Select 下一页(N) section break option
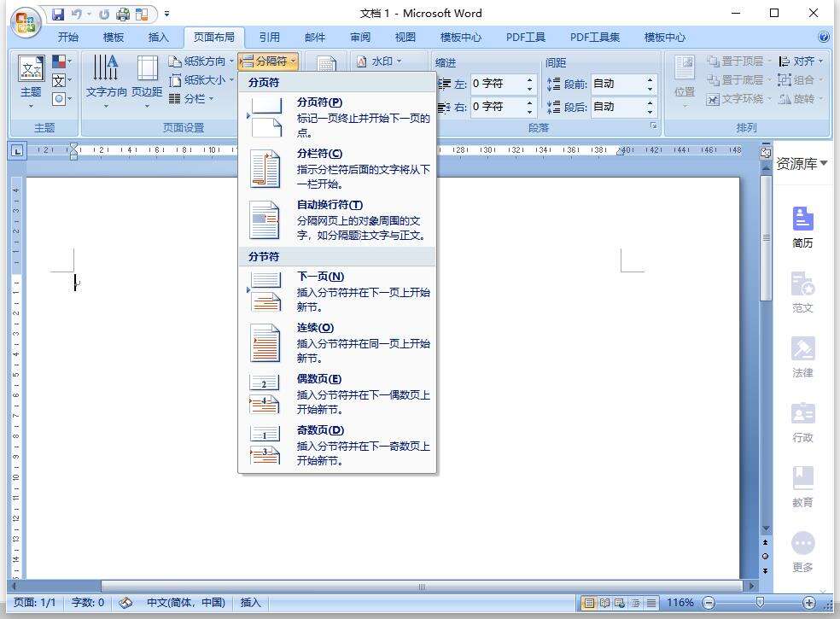840x619 pixels. [x=337, y=291]
